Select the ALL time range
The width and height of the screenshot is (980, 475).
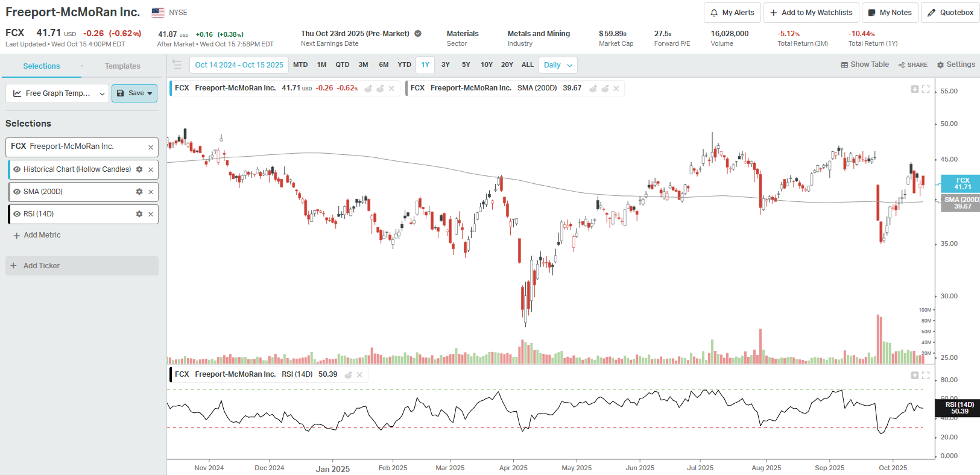pos(528,64)
